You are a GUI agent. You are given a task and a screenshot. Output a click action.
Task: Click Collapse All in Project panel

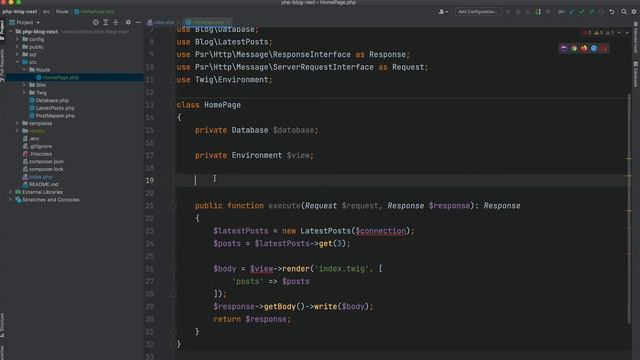point(116,22)
